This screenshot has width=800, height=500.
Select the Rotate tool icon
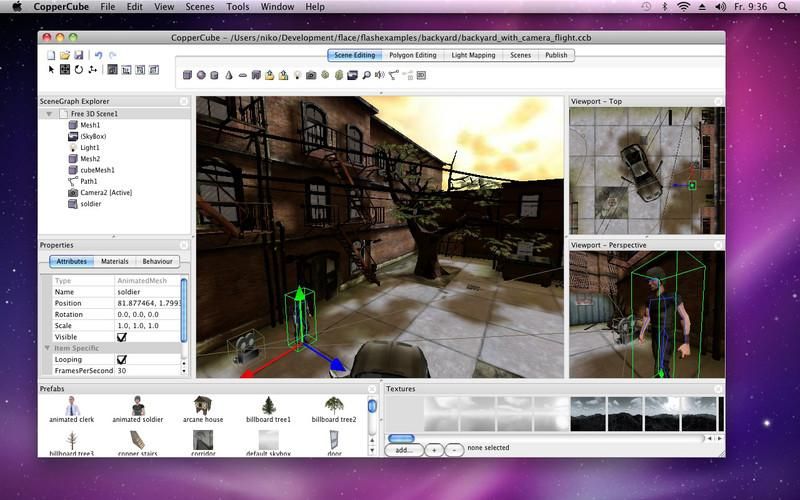78,70
